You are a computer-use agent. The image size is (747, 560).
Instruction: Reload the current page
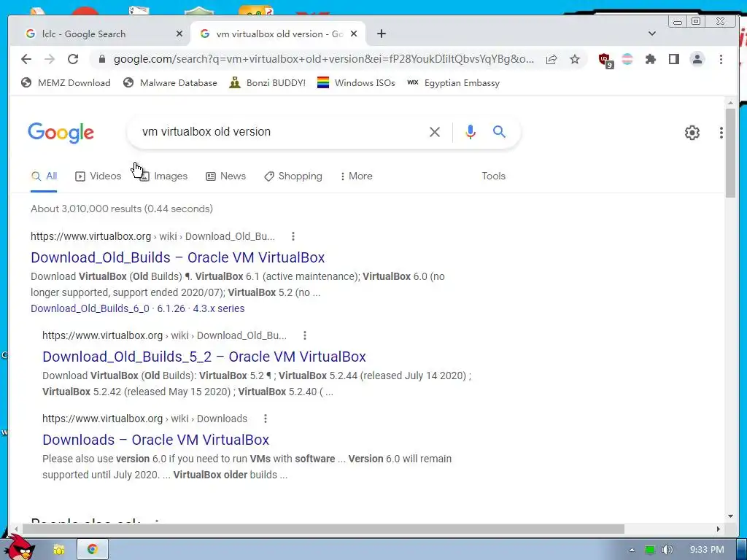[x=73, y=59]
